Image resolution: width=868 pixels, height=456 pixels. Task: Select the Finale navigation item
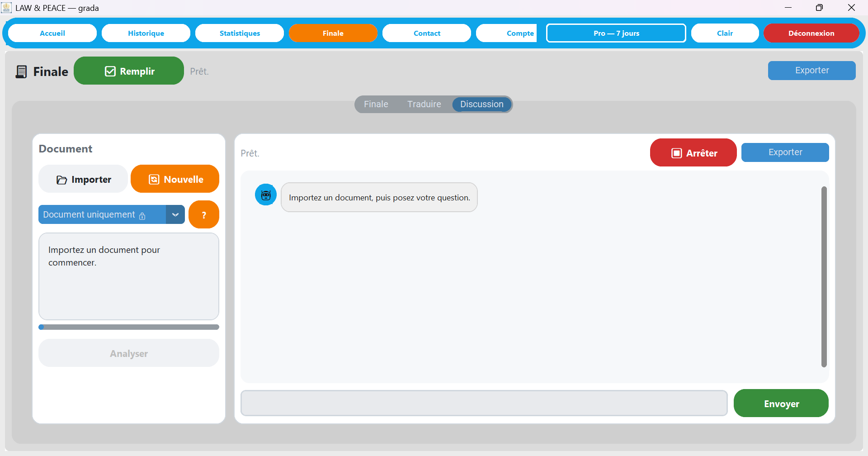(333, 33)
